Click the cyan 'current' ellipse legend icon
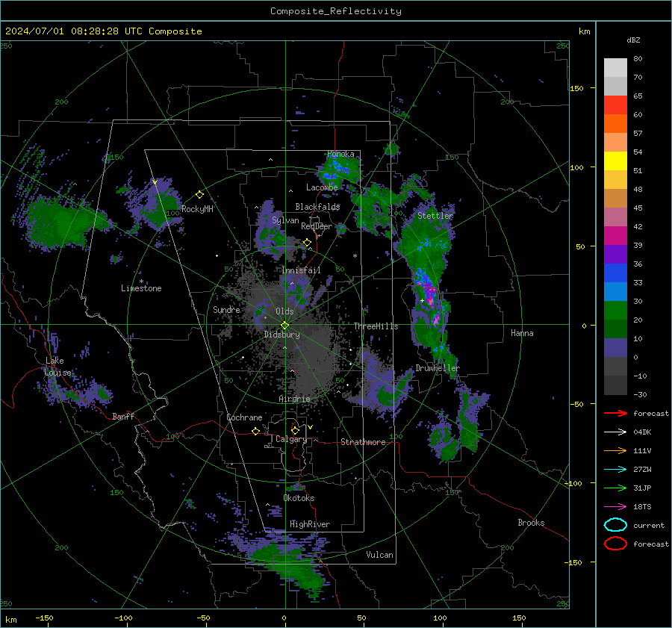The height and width of the screenshot is (628, 672). tap(615, 525)
